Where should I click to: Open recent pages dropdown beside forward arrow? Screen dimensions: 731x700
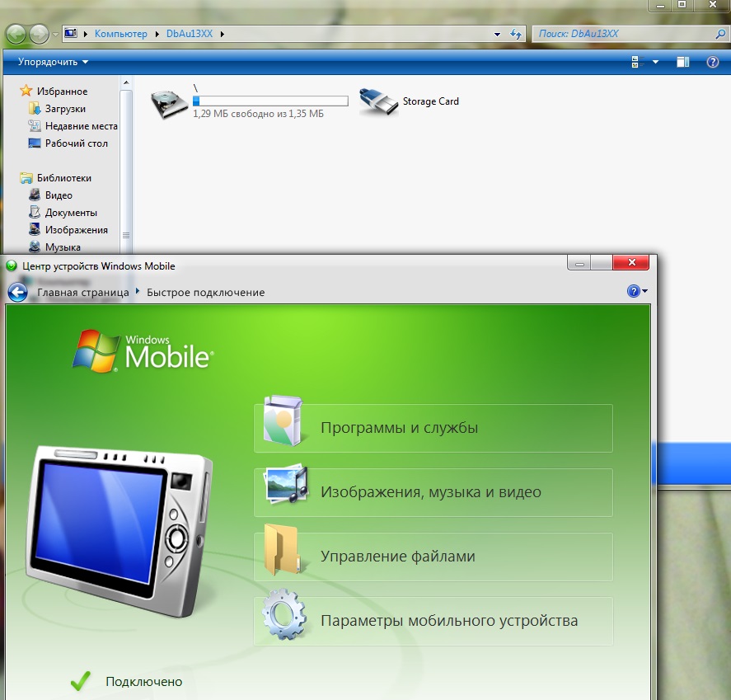click(x=55, y=34)
